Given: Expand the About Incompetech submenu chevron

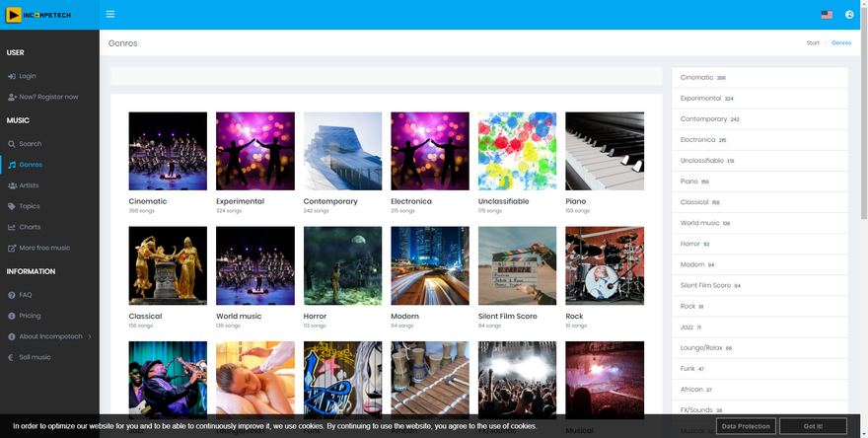Looking at the screenshot, I should [90, 336].
